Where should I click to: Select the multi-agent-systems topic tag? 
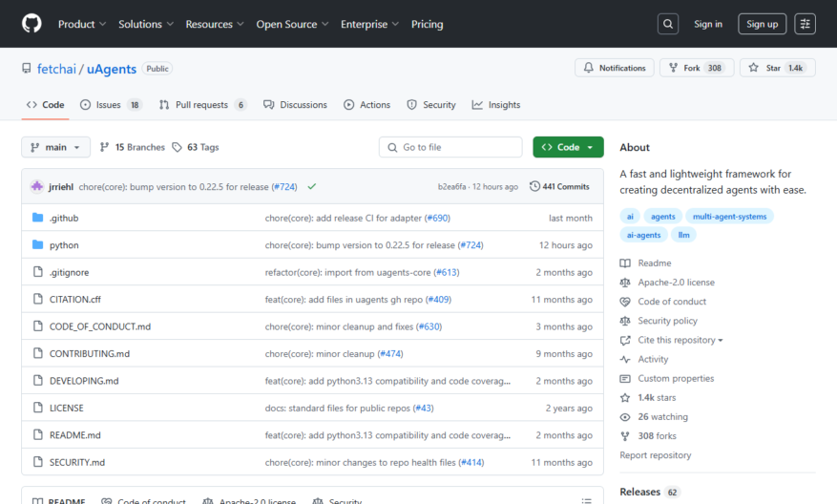tap(729, 217)
